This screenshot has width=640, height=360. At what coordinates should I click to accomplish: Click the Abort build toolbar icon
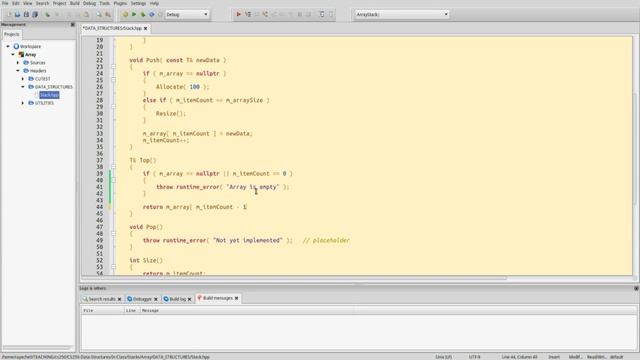click(x=160, y=14)
